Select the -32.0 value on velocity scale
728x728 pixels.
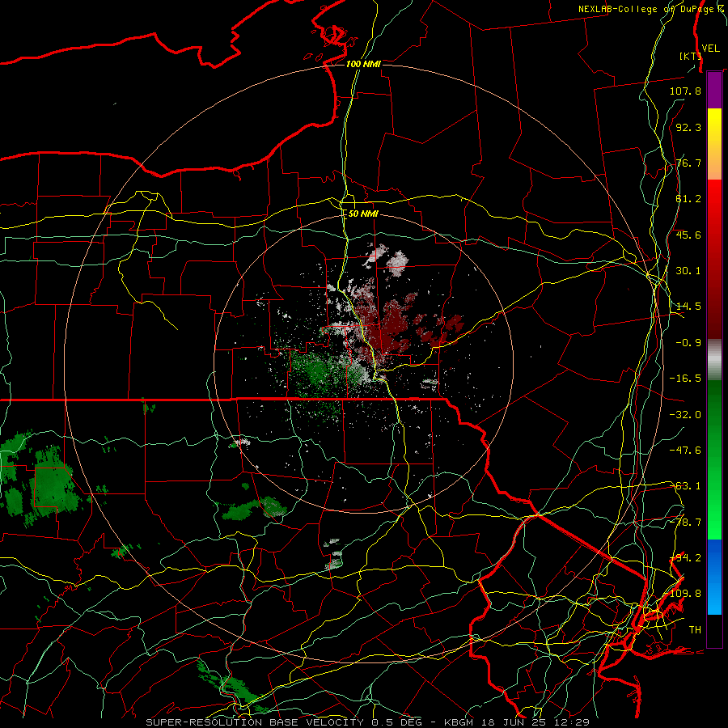(685, 415)
